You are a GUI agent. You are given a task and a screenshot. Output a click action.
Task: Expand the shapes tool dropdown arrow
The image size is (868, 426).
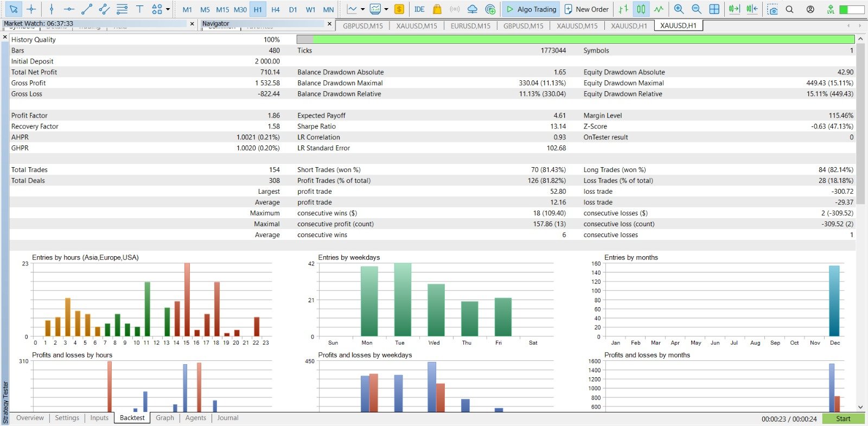168,9
